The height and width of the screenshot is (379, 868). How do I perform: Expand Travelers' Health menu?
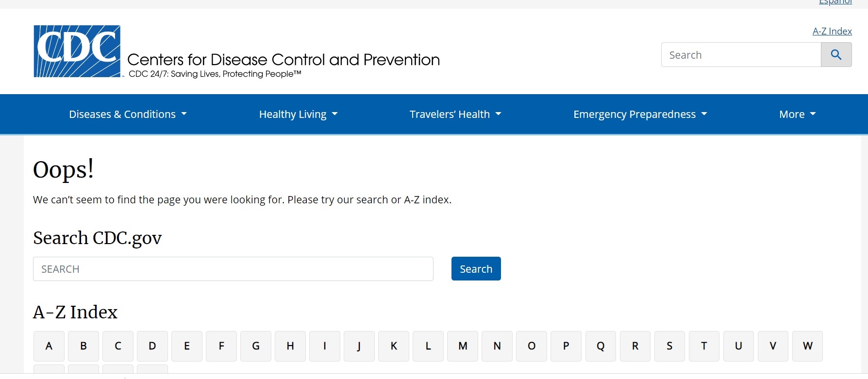click(x=455, y=115)
